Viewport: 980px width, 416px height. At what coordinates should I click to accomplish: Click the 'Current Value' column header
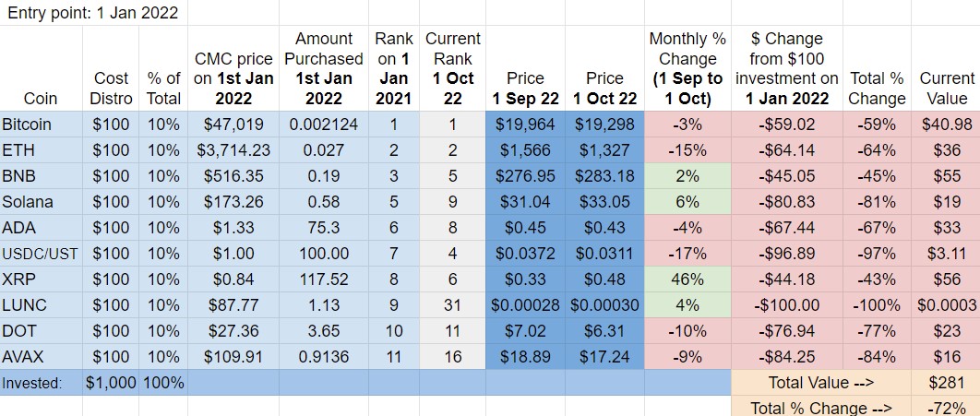[946, 68]
